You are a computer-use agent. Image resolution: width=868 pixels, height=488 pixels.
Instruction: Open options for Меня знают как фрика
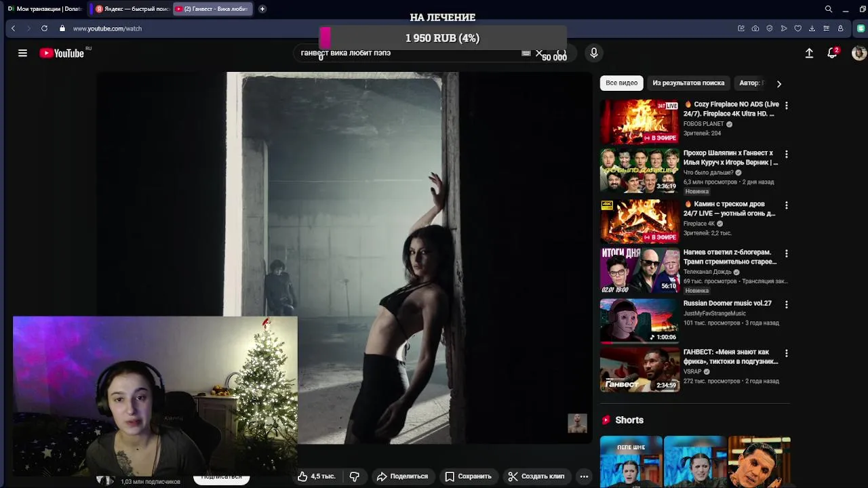coord(786,353)
